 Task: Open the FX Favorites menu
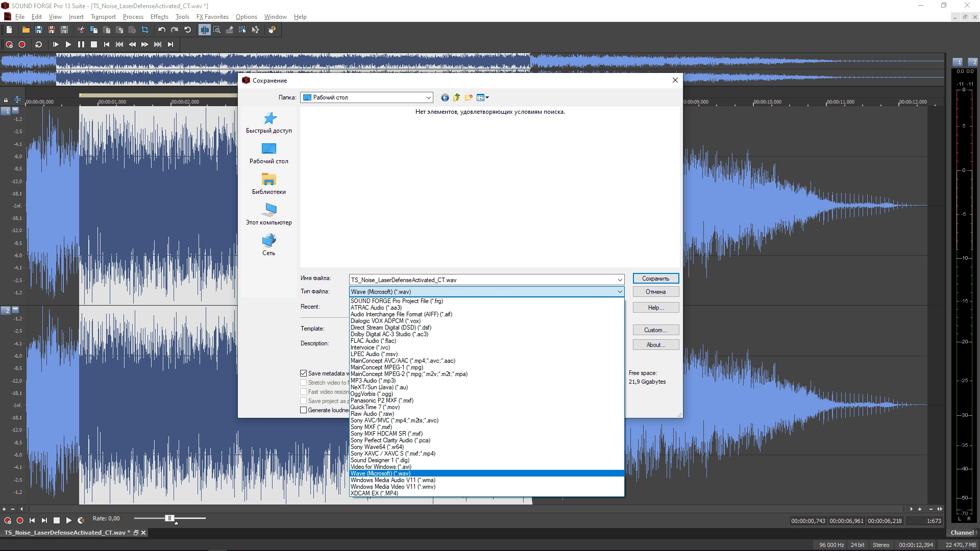click(x=212, y=17)
